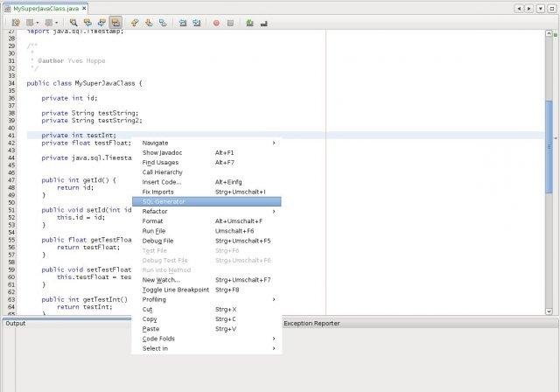
Task: Expand the Navigate submenu
Action: click(206, 143)
